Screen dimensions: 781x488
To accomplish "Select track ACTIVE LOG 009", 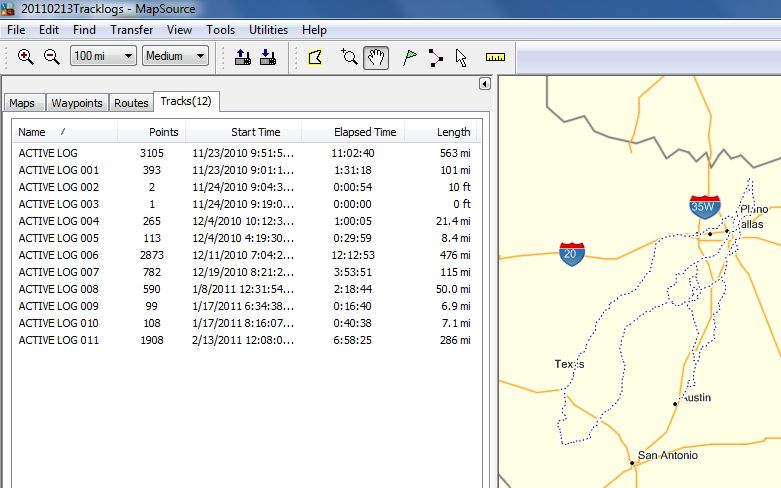I will [x=245, y=306].
